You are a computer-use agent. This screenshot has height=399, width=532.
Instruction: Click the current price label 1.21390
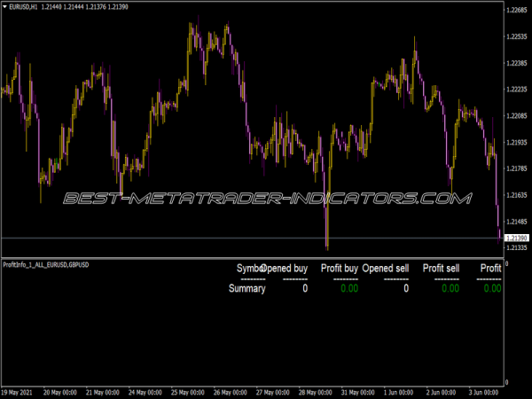[516, 239]
